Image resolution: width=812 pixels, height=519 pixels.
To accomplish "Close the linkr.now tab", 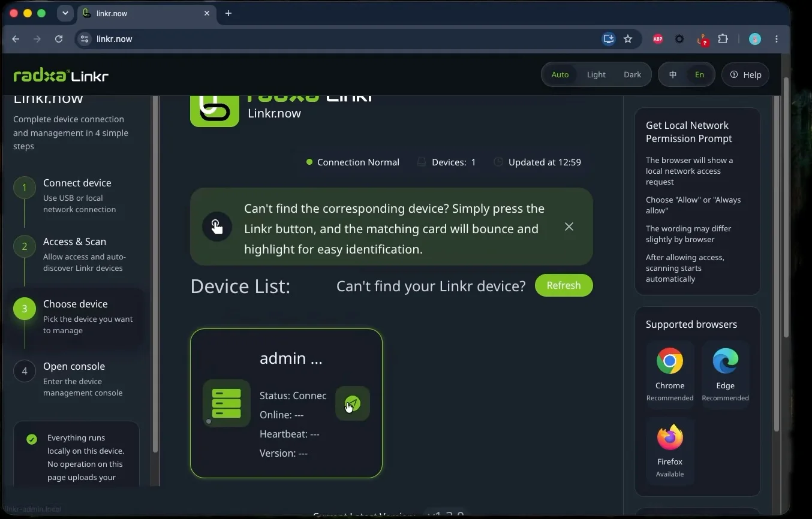I will (207, 13).
